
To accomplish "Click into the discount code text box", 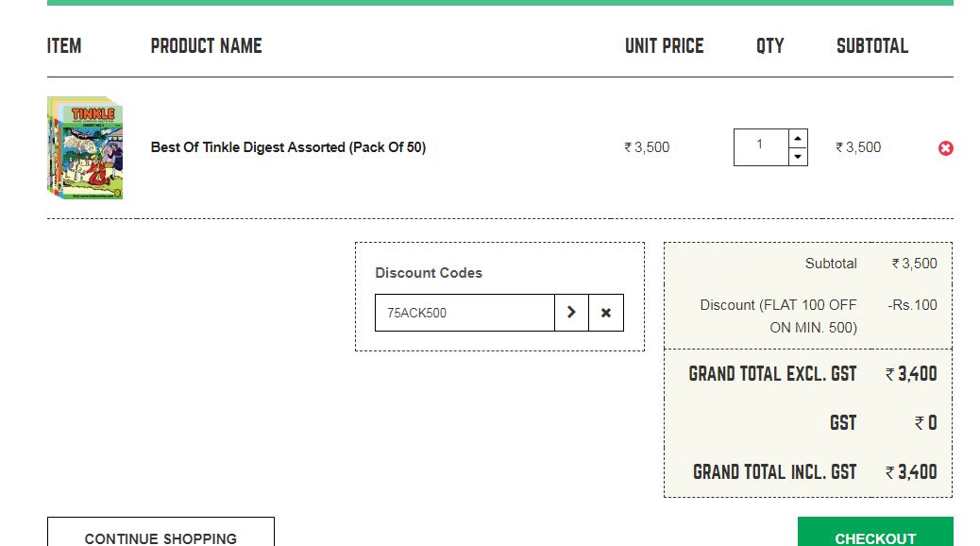I will pyautogui.click(x=464, y=313).
